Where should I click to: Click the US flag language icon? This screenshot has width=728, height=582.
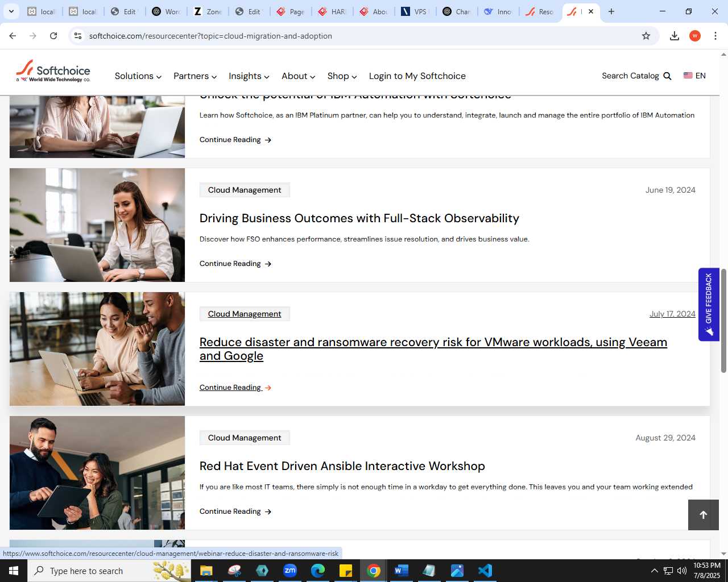coord(688,76)
